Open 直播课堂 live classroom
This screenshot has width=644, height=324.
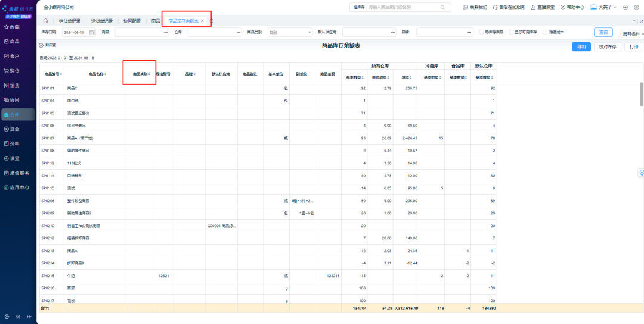click(543, 7)
